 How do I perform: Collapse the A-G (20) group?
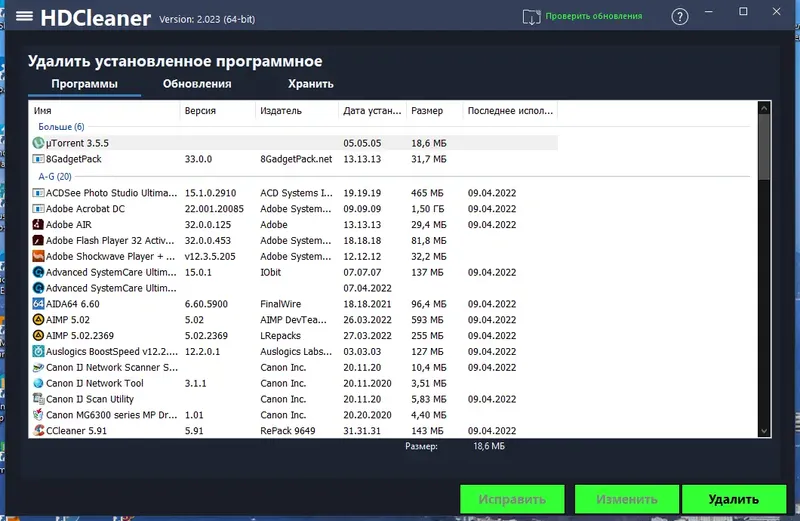55,177
